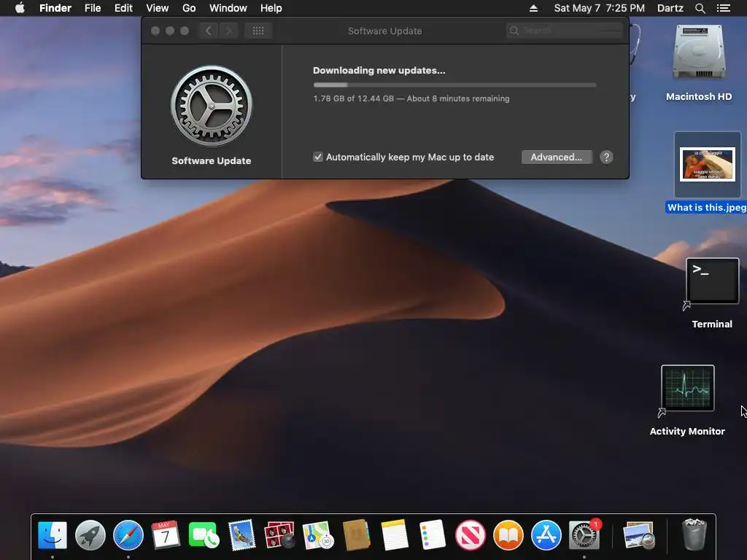Click the Advanced... button
The image size is (747, 560).
click(557, 157)
